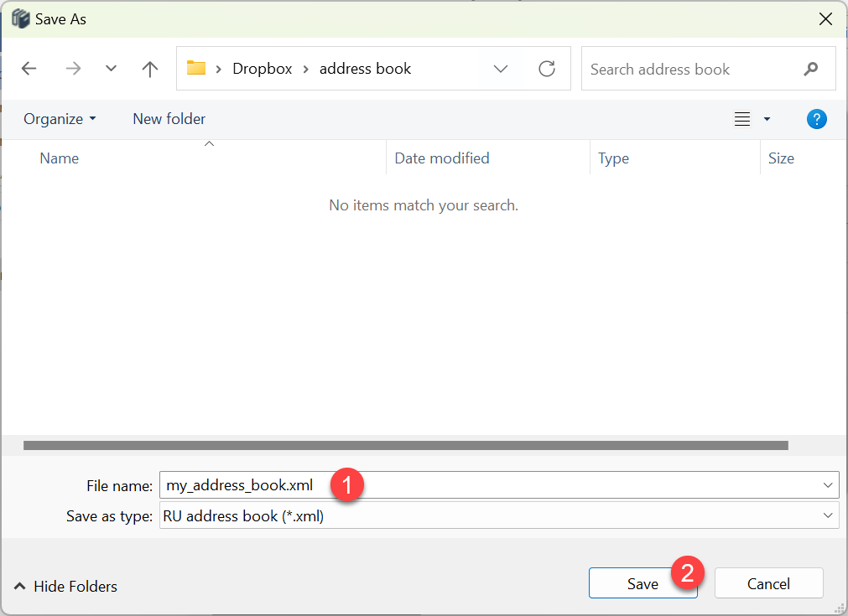Click the New folder button
848x616 pixels.
coord(169,119)
